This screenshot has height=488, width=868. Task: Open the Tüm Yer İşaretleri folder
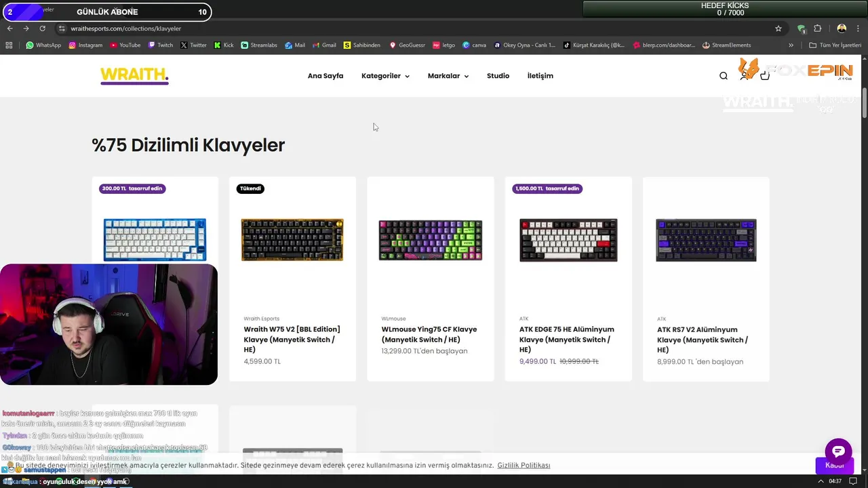tap(836, 45)
